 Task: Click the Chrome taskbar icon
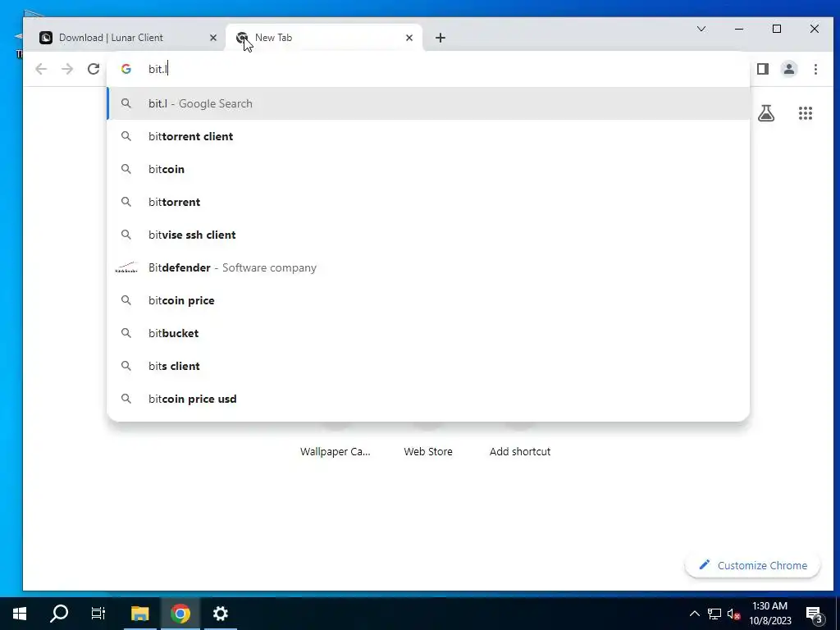pos(180,614)
